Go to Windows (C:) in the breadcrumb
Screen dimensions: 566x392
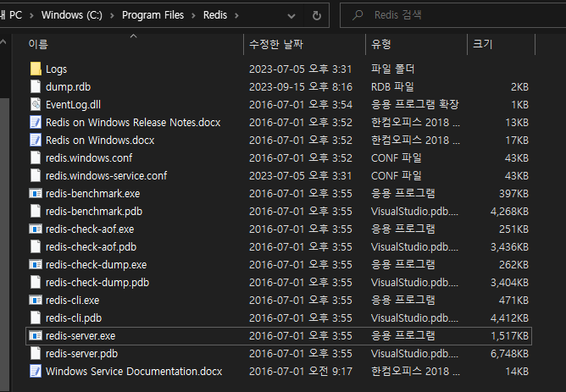point(72,15)
